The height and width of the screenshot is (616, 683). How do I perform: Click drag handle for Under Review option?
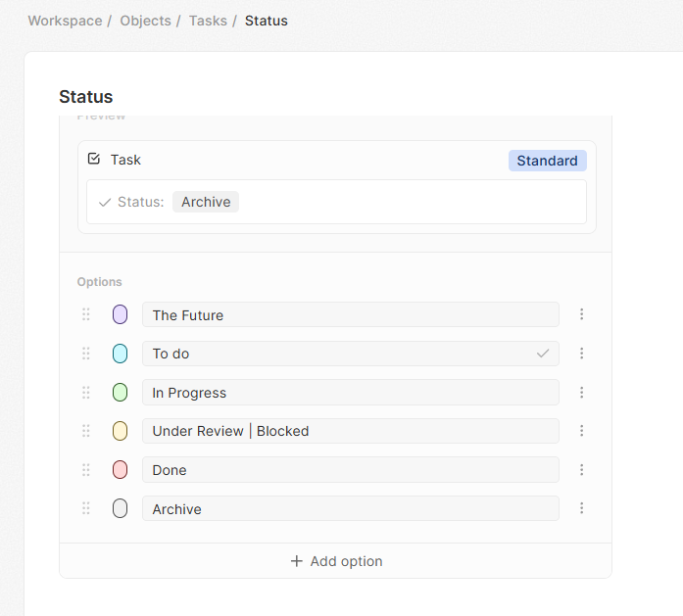86,431
